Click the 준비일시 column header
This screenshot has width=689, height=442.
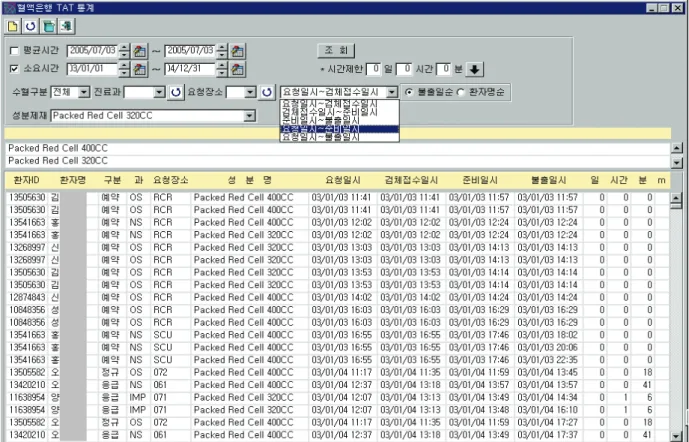[x=480, y=180]
